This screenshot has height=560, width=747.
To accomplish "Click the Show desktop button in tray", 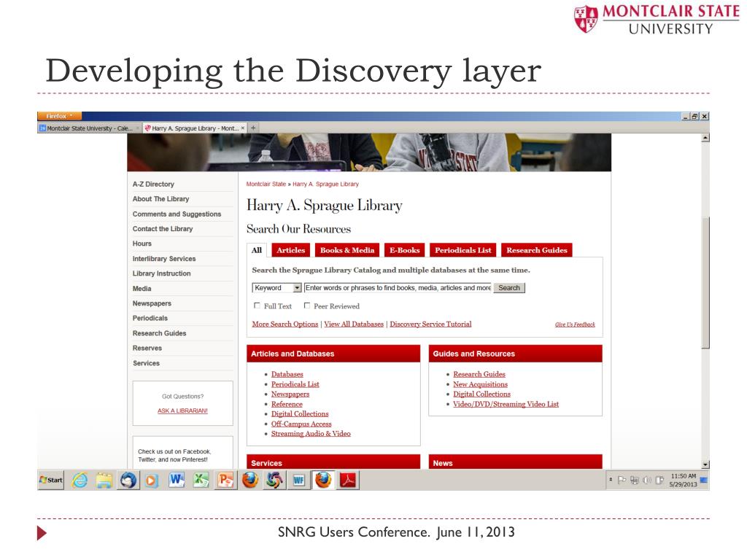I will point(704,480).
